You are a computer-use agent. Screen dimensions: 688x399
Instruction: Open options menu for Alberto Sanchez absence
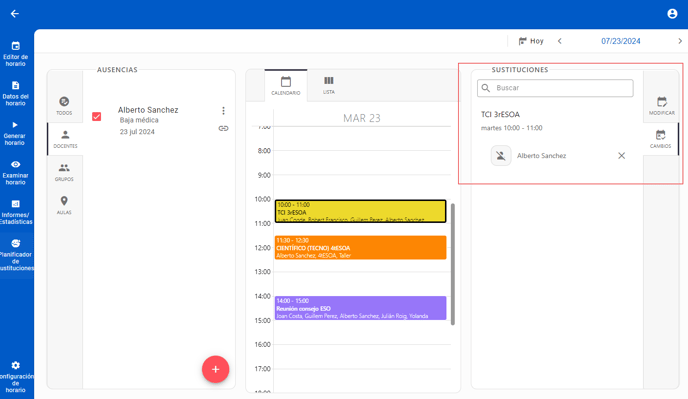pos(223,111)
